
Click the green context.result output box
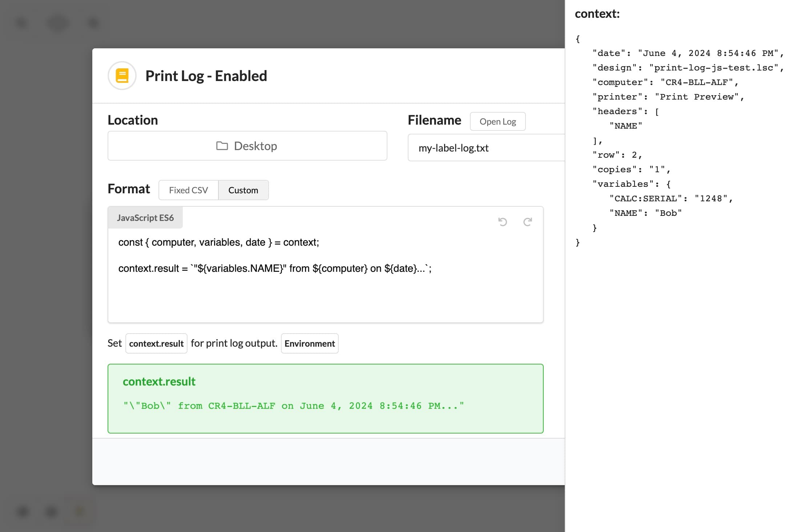[325, 399]
